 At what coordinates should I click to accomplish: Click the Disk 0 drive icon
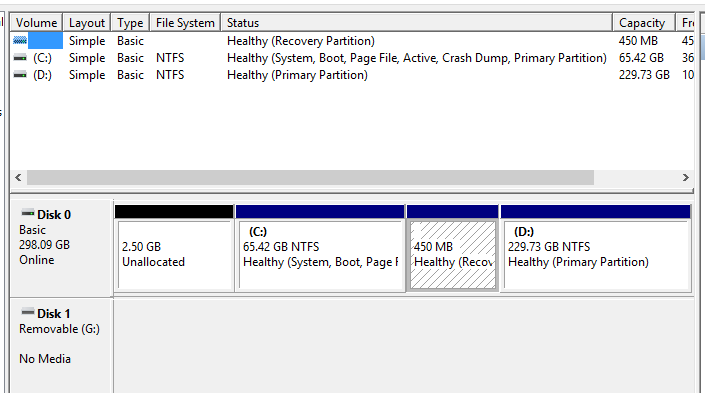pos(28,213)
